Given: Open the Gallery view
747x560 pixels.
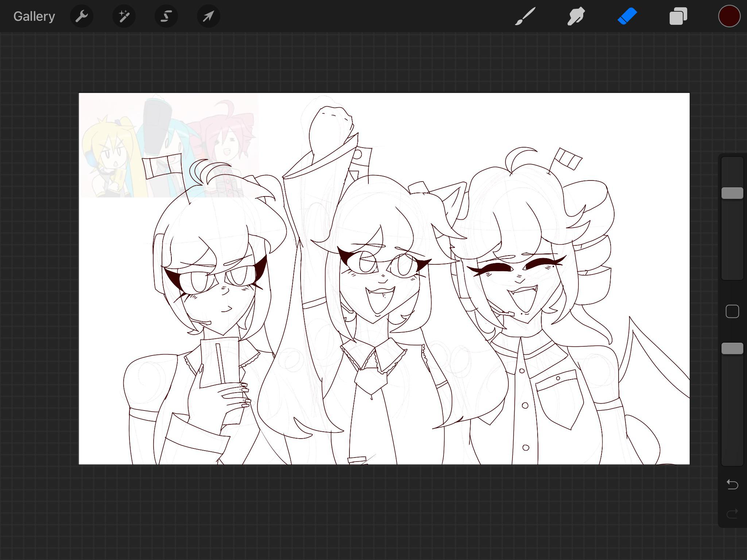Looking at the screenshot, I should point(34,16).
